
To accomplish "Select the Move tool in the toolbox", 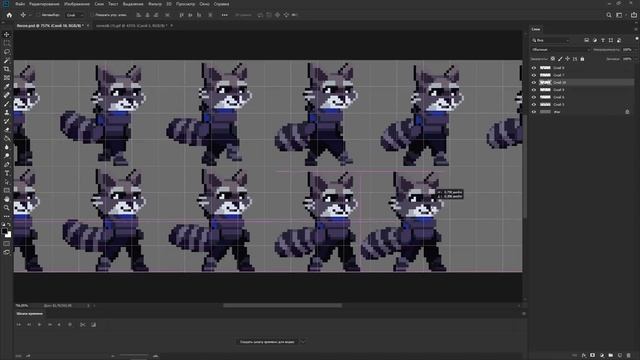I will (x=7, y=35).
